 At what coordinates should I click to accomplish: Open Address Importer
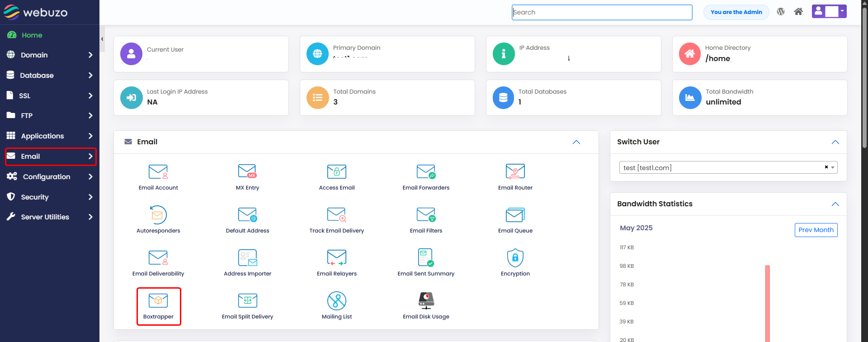point(247,263)
